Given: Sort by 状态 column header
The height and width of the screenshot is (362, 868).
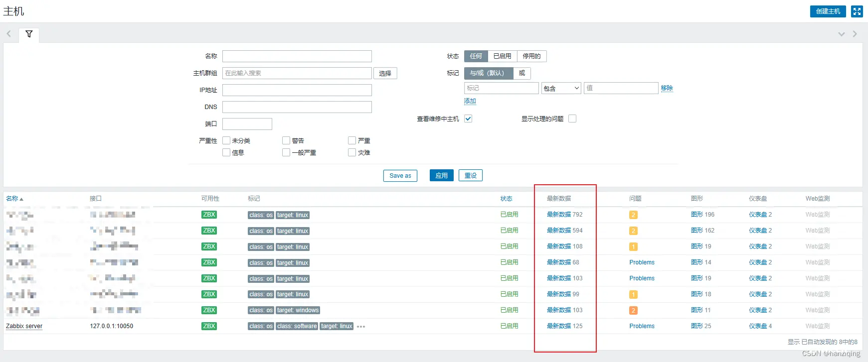Looking at the screenshot, I should tap(507, 199).
